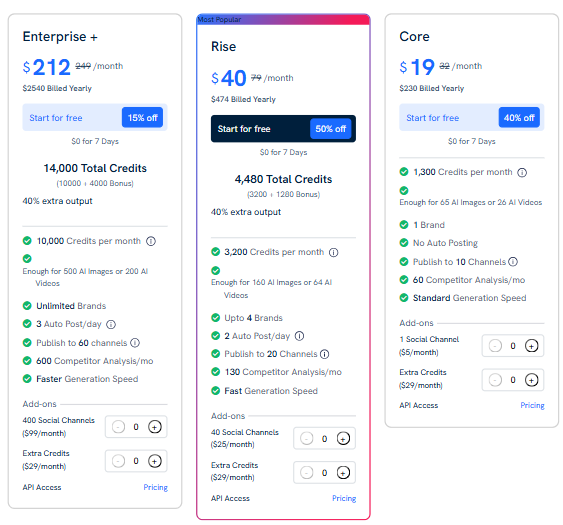Click green checkmark beside Unlimited Brands
Image resolution: width=563 pixels, height=525 pixels.
pyautogui.click(x=27, y=306)
